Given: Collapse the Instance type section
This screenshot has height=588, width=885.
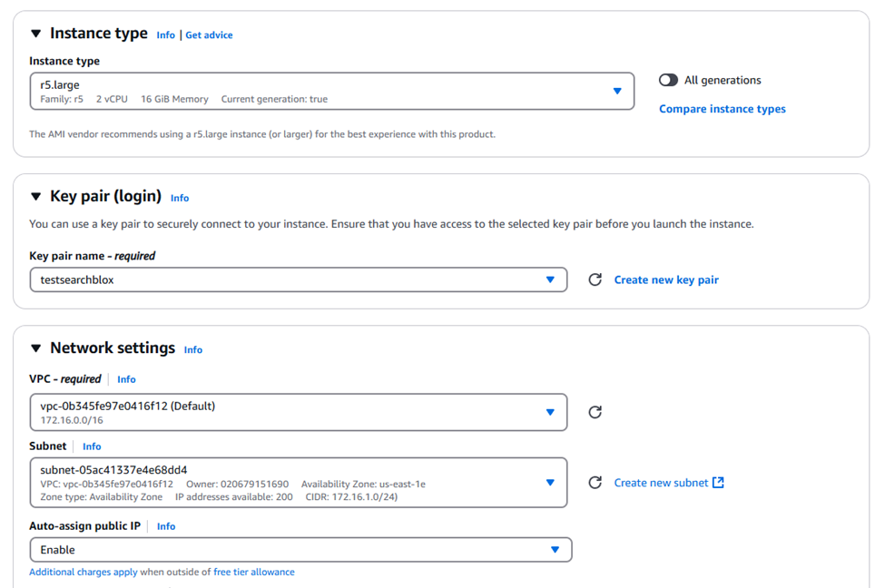Looking at the screenshot, I should point(36,34).
